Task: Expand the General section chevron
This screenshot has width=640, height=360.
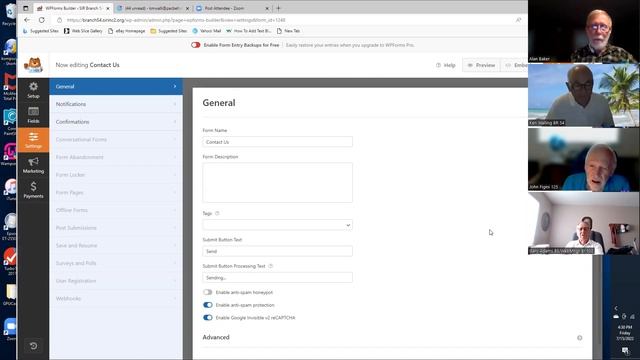Action: pyautogui.click(x=175, y=87)
